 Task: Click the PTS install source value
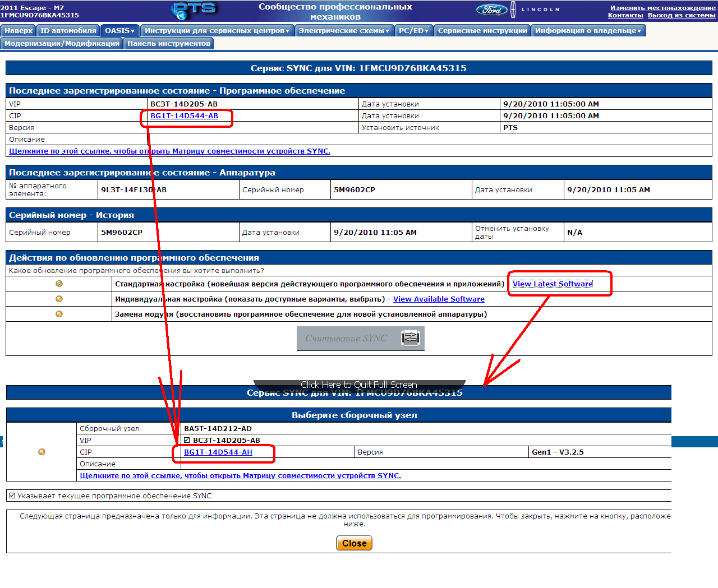click(510, 128)
